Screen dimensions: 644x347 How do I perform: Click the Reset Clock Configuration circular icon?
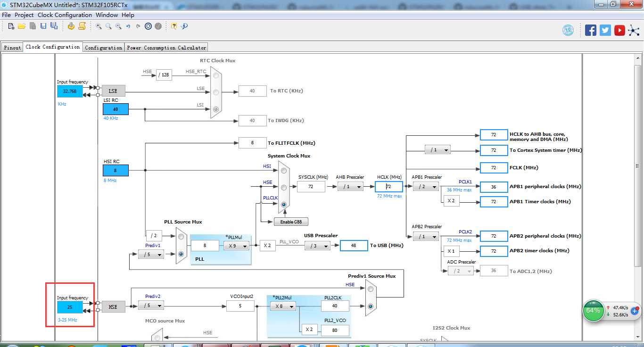pyautogui.click(x=148, y=26)
